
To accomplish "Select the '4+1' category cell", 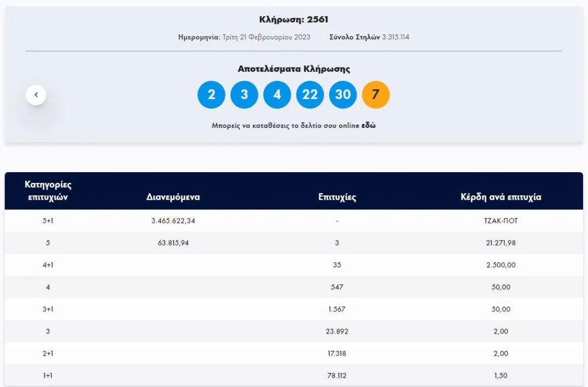I will pos(48,265).
